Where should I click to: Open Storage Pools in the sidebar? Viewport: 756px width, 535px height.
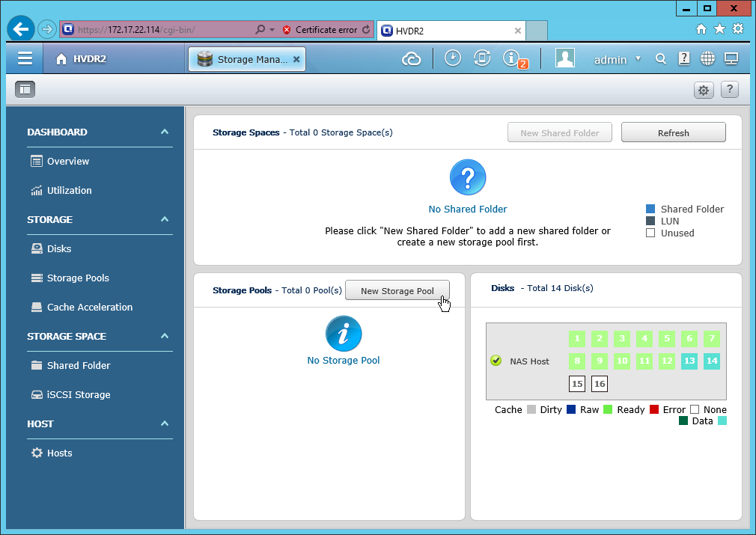coord(70,278)
